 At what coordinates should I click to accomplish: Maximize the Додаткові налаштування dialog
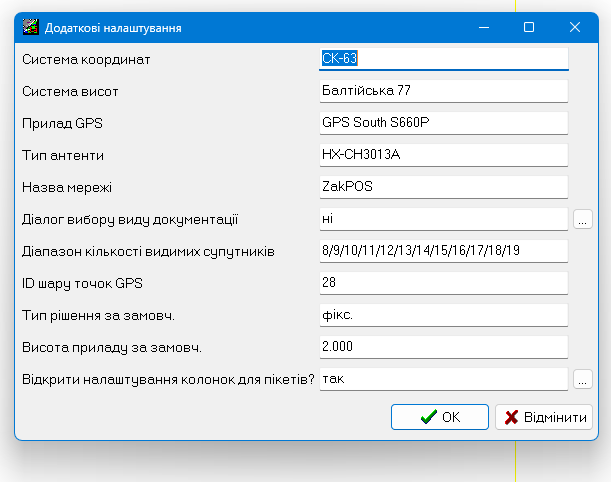[x=529, y=27]
